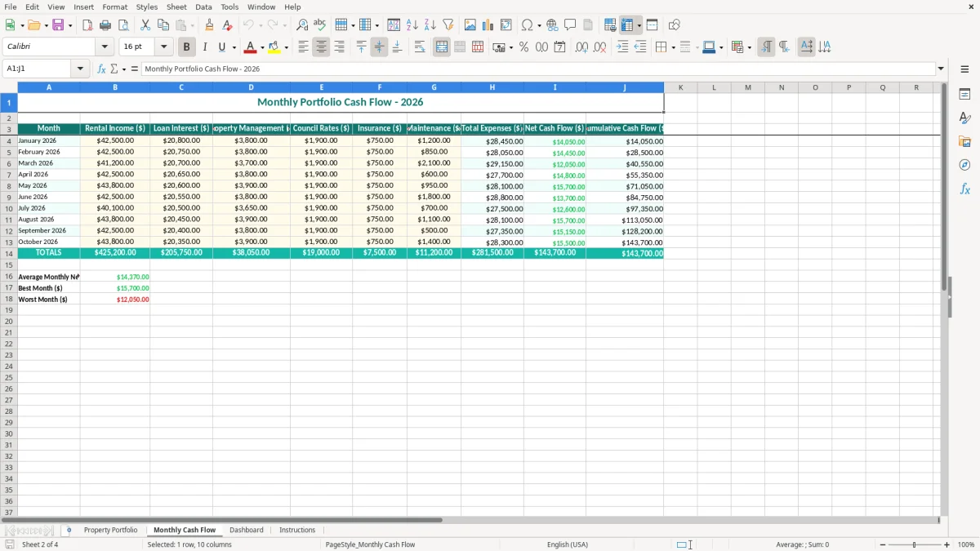The height and width of the screenshot is (551, 980).
Task: Insert chart icon
Action: point(488,25)
